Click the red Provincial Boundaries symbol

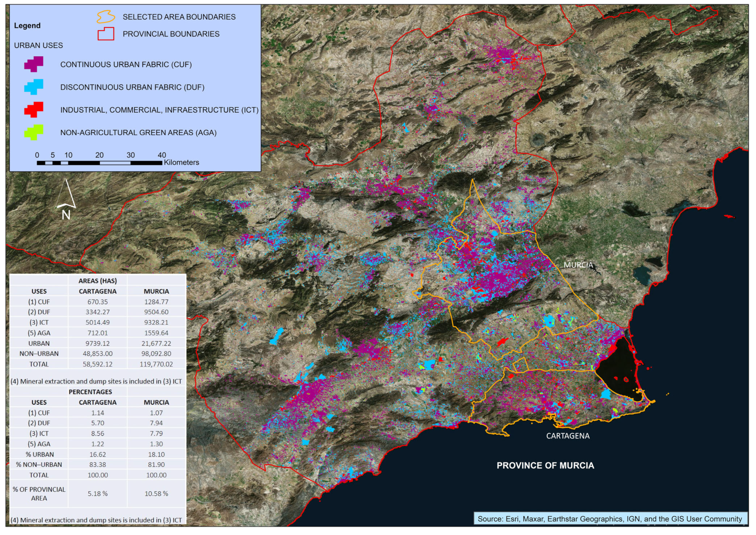coord(106,34)
